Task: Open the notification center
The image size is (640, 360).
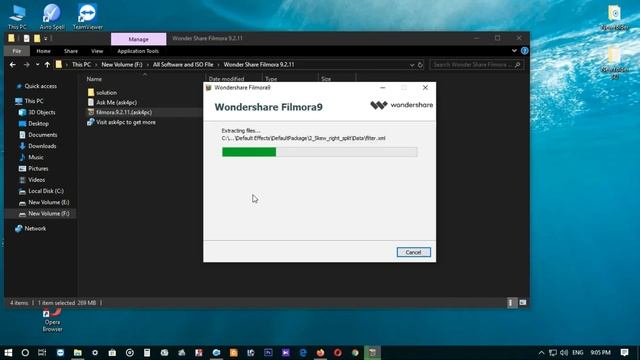Action: tap(624, 353)
